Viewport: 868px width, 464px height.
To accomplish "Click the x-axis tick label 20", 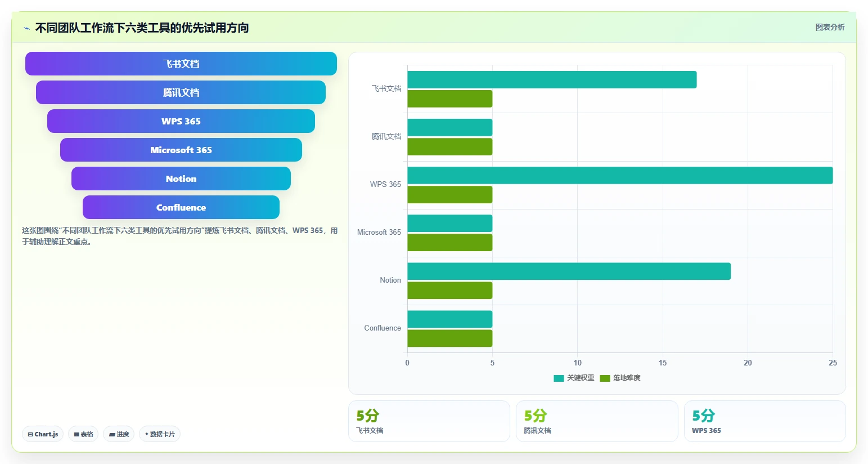I will pyautogui.click(x=748, y=363).
